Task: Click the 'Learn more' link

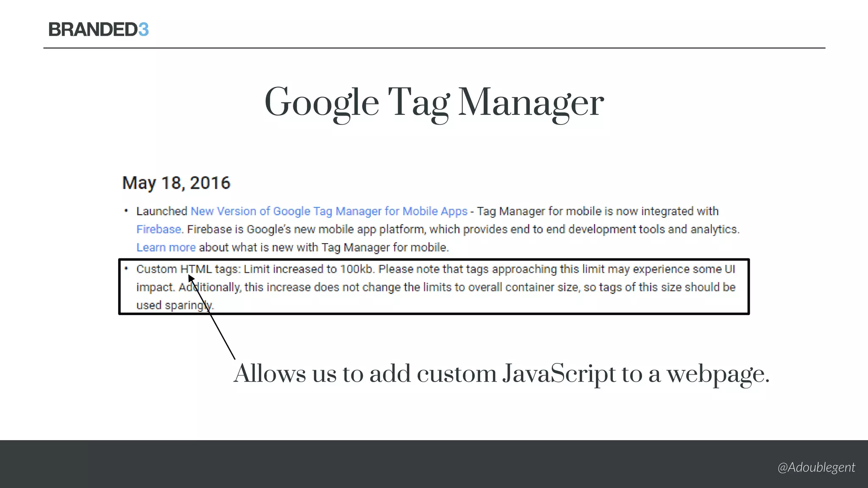Action: (x=166, y=247)
